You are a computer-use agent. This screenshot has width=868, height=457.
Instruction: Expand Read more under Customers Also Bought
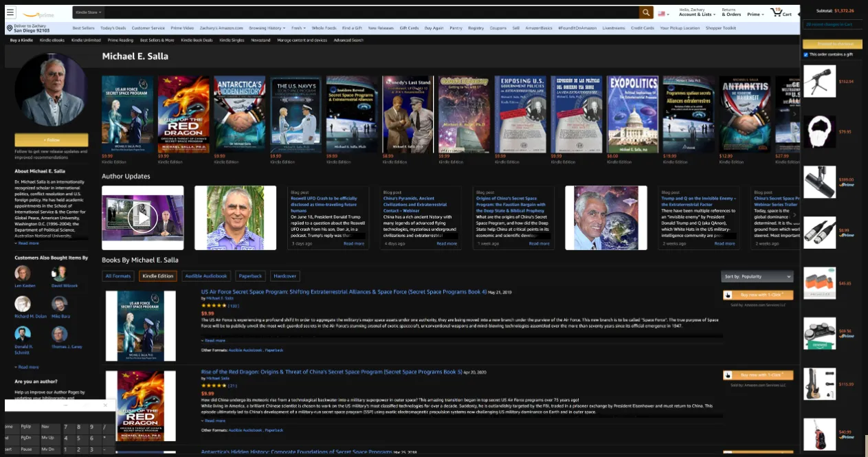click(27, 367)
